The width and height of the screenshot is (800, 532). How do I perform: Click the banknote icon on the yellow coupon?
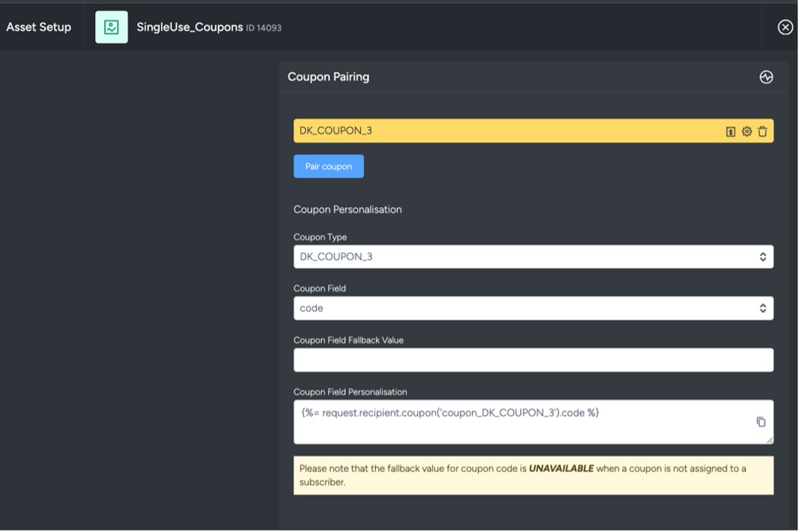pos(730,130)
